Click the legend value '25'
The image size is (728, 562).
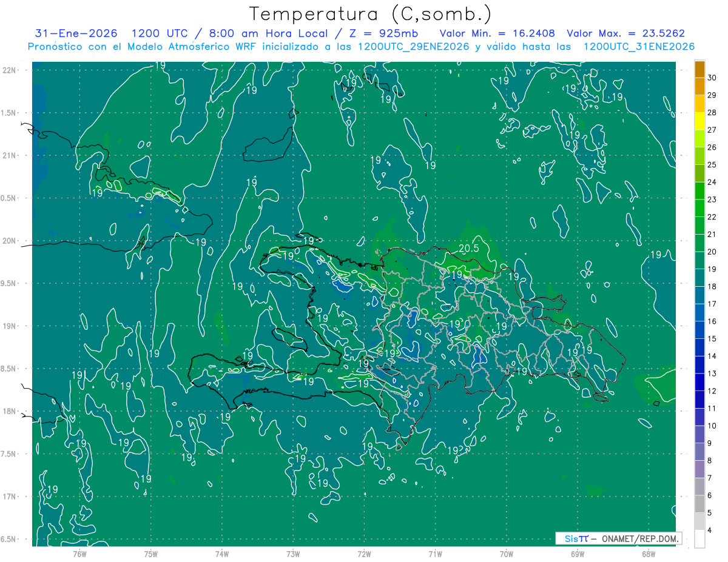click(x=712, y=164)
